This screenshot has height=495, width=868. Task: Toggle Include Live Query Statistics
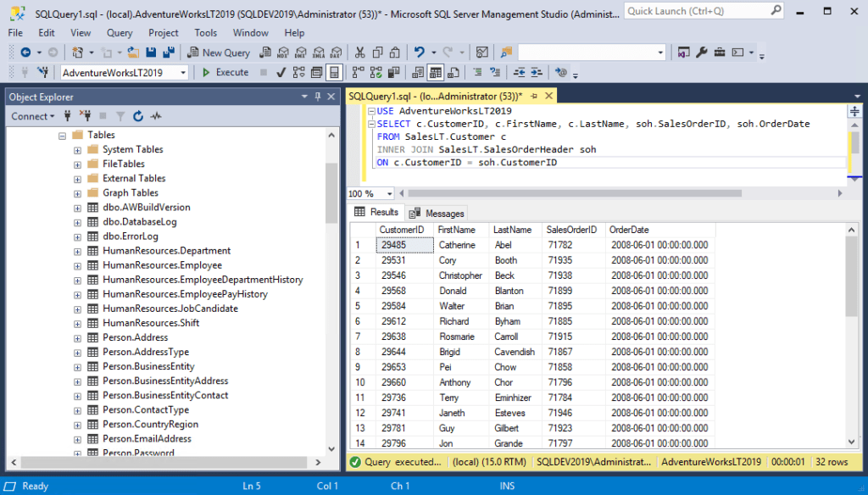point(376,73)
